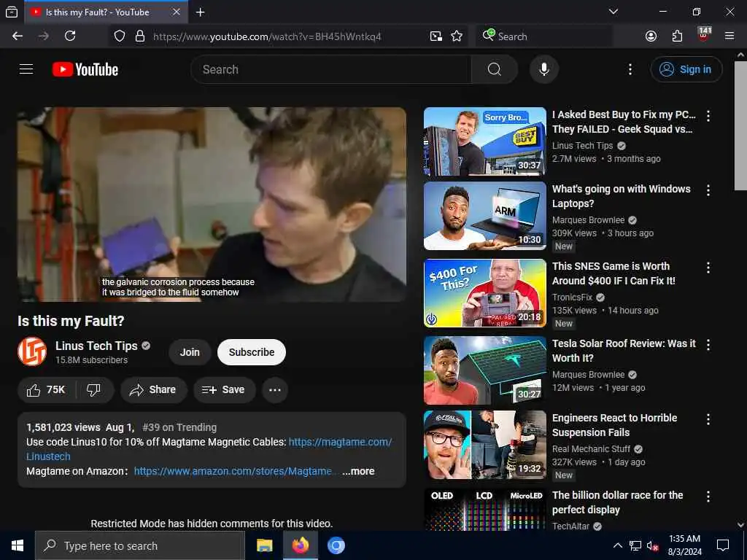
Task: Open File Explorer from the taskbar
Action: point(264,545)
